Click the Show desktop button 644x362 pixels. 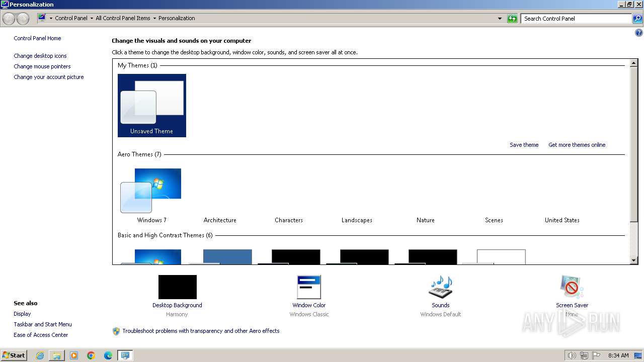coord(638,355)
